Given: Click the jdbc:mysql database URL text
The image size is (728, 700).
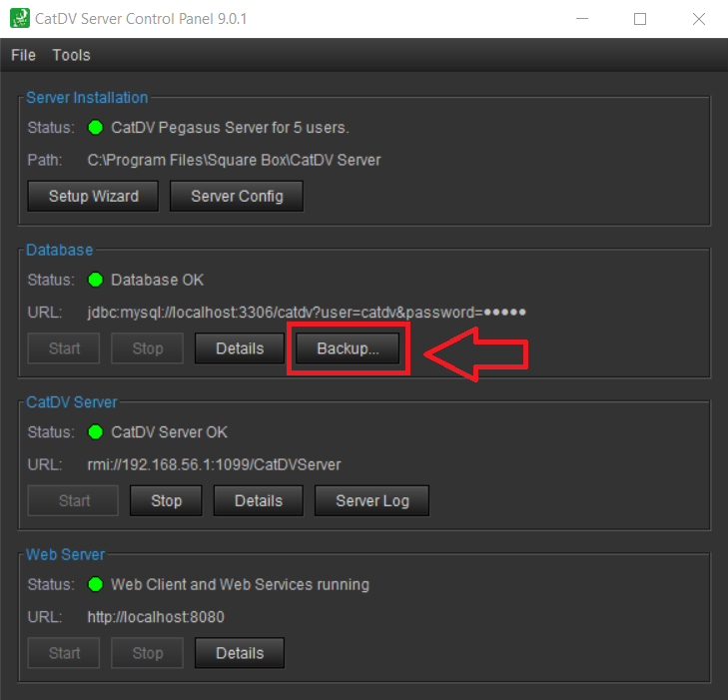Looking at the screenshot, I should pos(307,313).
